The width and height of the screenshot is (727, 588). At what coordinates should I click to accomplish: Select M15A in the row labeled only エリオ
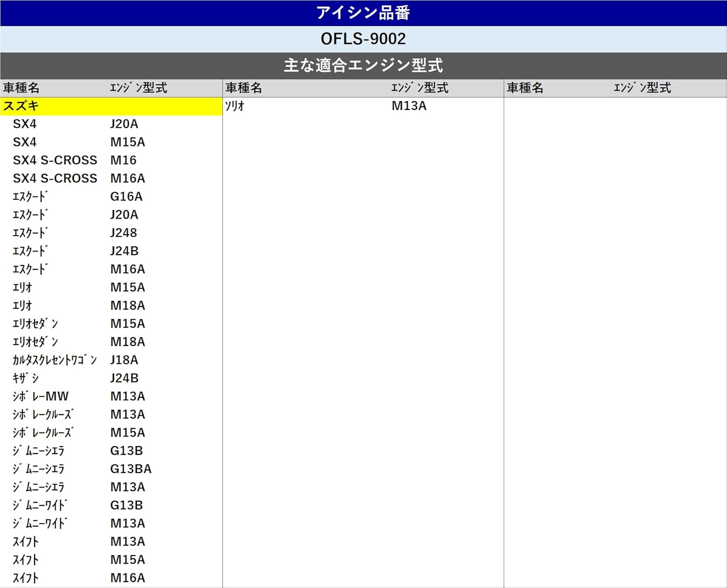click(x=127, y=287)
